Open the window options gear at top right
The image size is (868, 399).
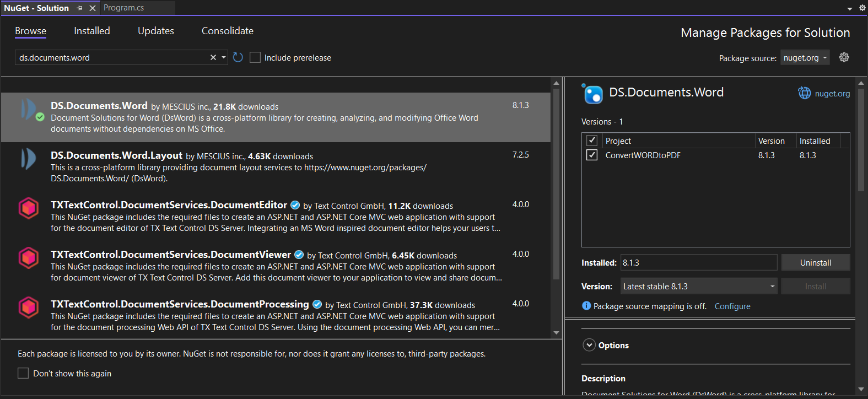(862, 8)
